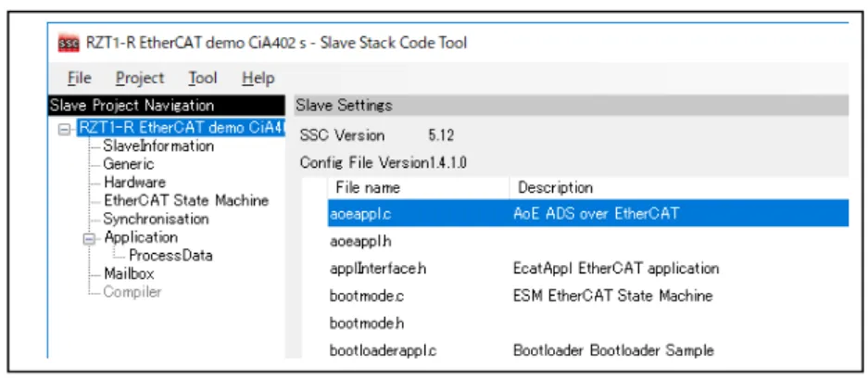Screen dimensions: 868x379
Task: Select Mailbox in the navigation tree
Action: tap(129, 273)
